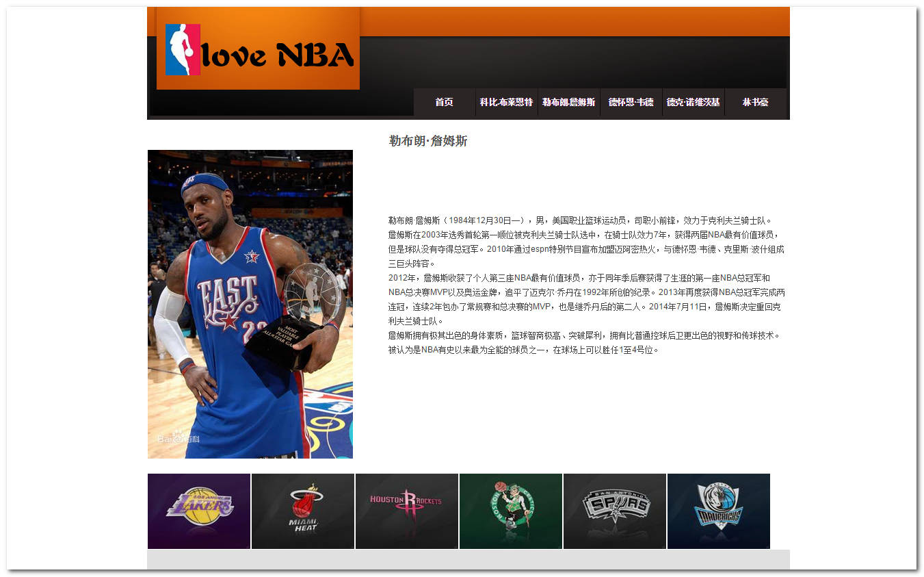Click the Boston Celtics team logo
The height and width of the screenshot is (577, 924).
point(511,511)
